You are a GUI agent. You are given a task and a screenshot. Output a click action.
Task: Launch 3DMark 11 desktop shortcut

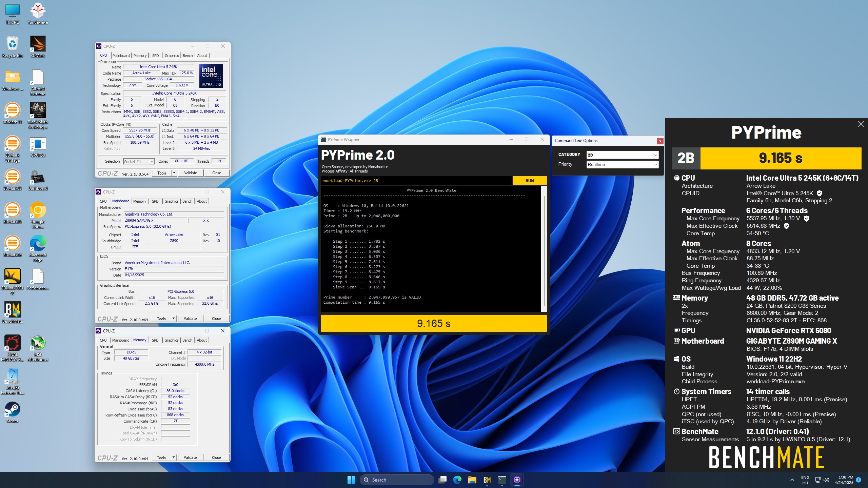[13, 114]
